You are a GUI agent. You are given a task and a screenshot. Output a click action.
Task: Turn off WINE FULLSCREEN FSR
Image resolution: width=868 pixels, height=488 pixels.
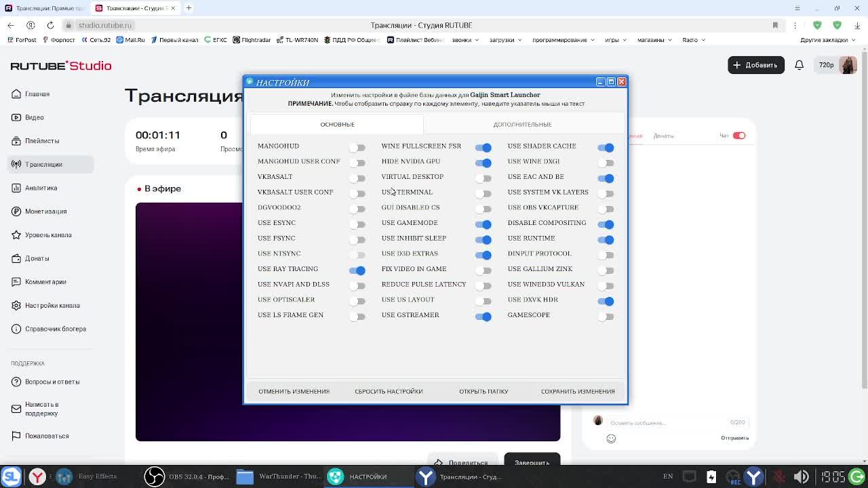pos(483,147)
